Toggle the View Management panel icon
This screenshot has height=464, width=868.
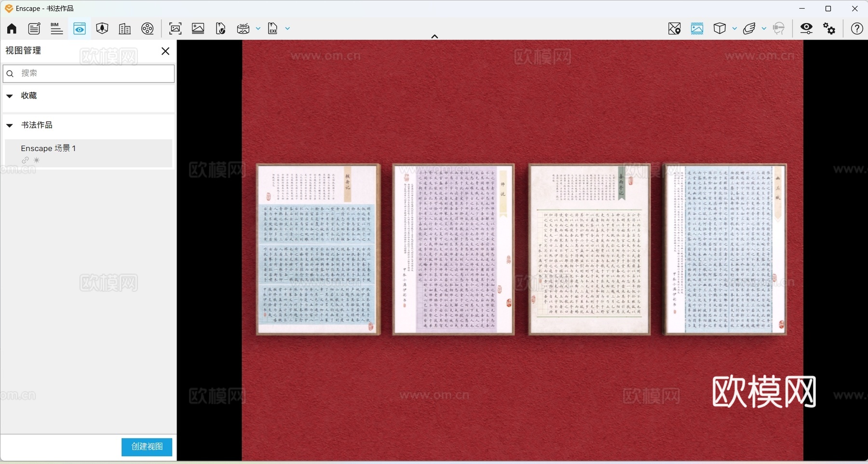coord(80,28)
